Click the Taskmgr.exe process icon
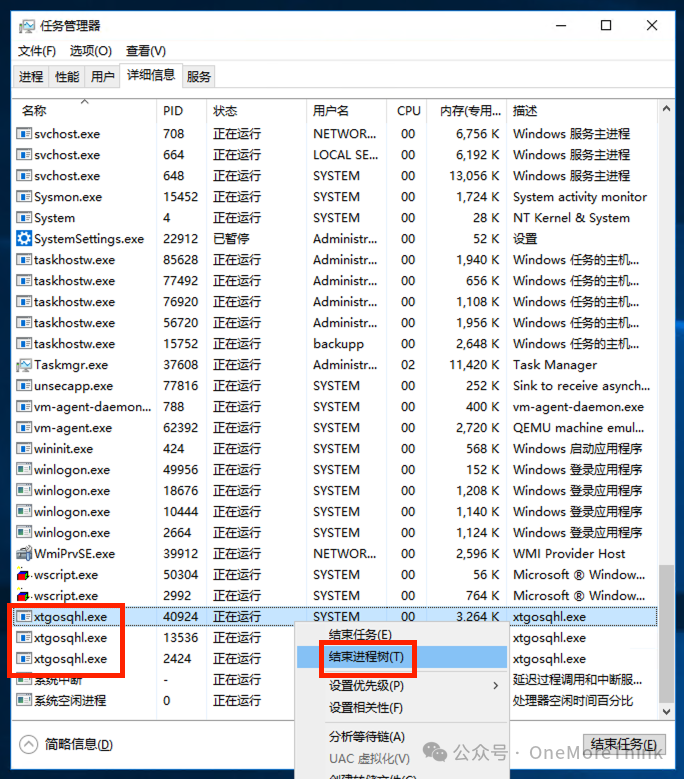 [23, 365]
